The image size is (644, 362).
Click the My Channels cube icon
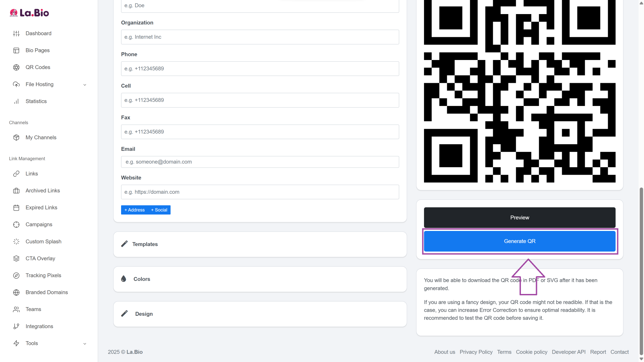coord(16,137)
